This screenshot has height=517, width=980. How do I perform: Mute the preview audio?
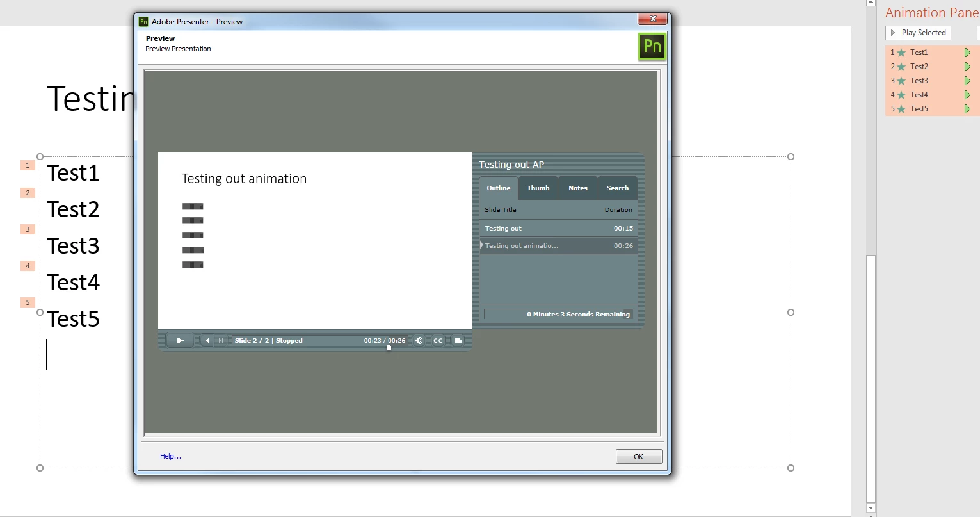click(x=419, y=340)
